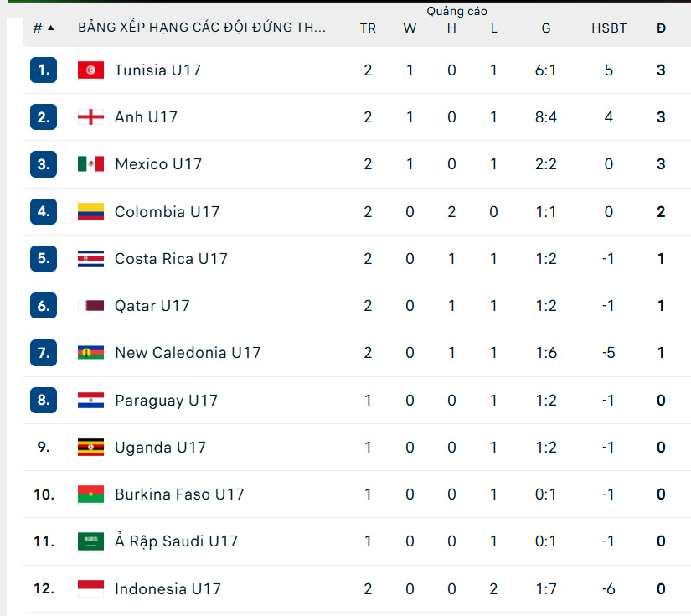This screenshot has width=691, height=616.
Task: Click the Colombia U17 flag icon
Action: pos(90,212)
